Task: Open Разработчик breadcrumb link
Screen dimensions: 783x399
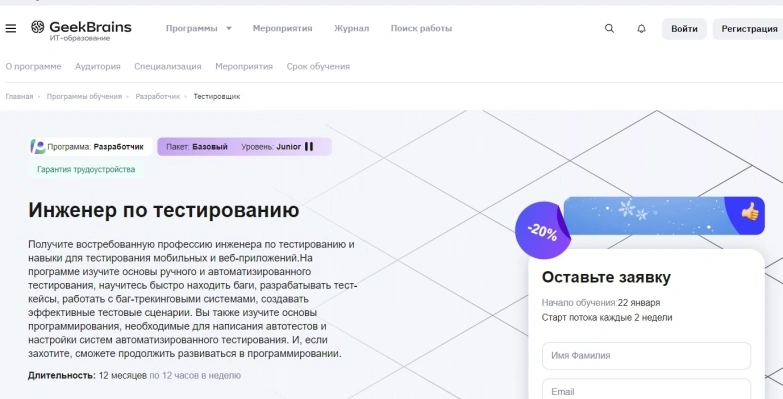Action: coord(157,96)
